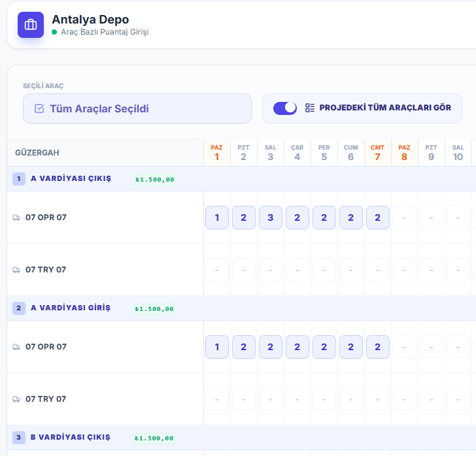The width and height of the screenshot is (476, 456).
Task: Collapse the A Vardiyası Çıkış route group
Action: coord(71,179)
